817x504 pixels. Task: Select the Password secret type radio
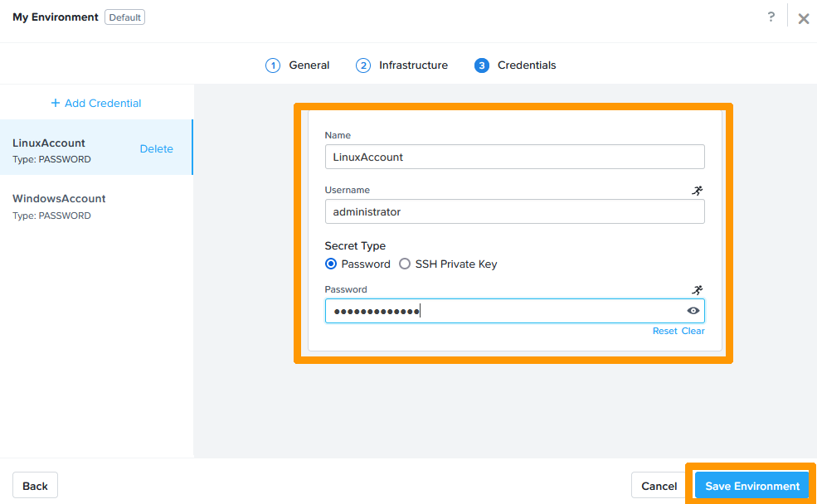coord(331,264)
